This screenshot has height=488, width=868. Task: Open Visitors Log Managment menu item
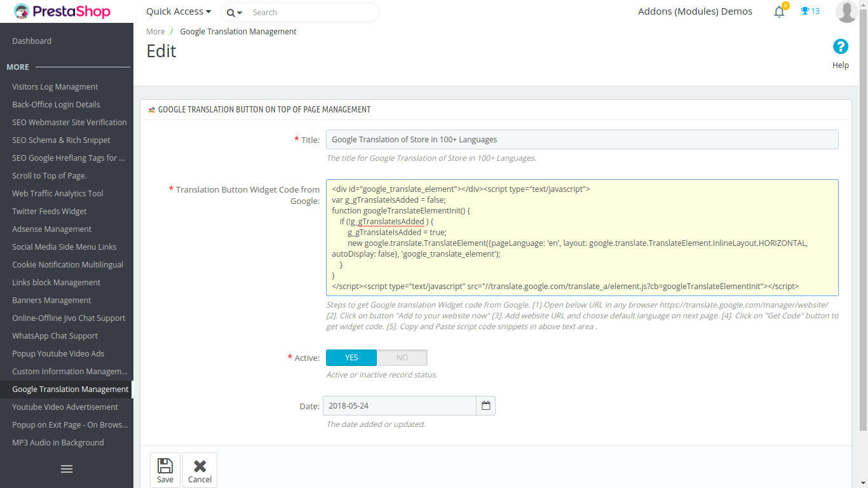point(55,86)
